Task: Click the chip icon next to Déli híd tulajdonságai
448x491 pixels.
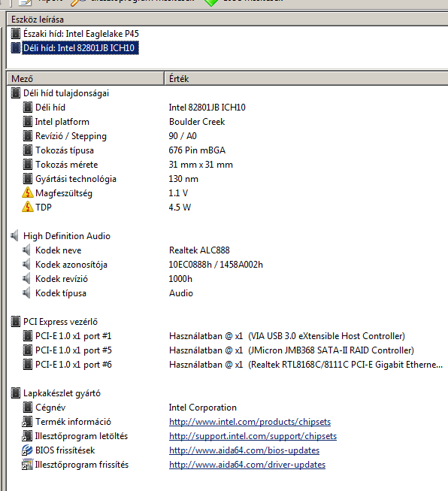Action: tap(16, 93)
